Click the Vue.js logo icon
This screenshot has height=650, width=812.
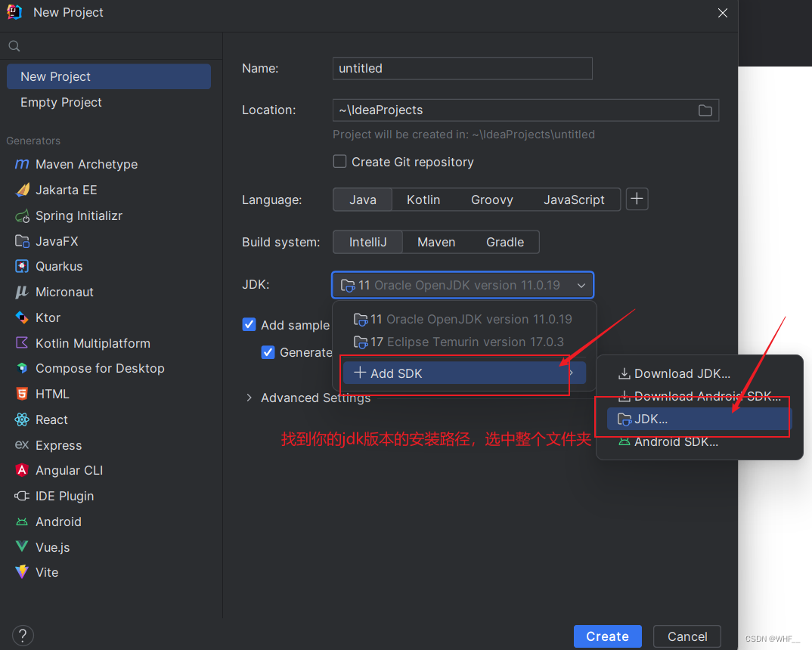pos(22,546)
